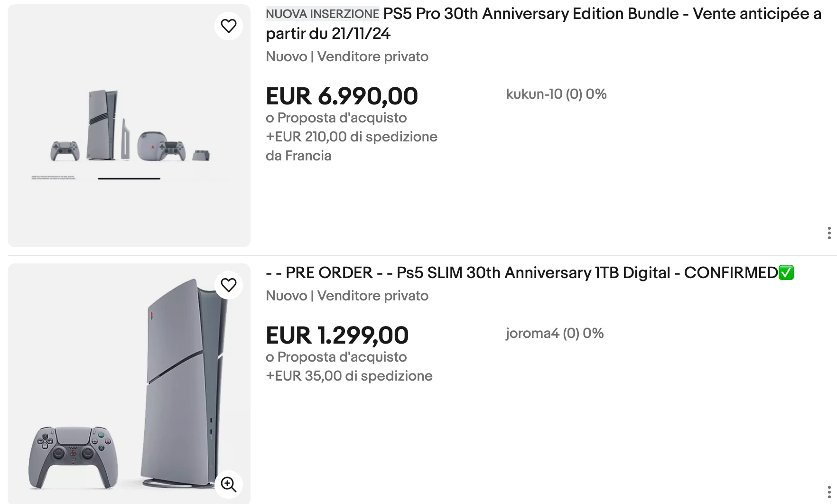The height and width of the screenshot is (504, 837).
Task: Open zoom magnifier on Ps5 SLIM image
Action: 228,484
